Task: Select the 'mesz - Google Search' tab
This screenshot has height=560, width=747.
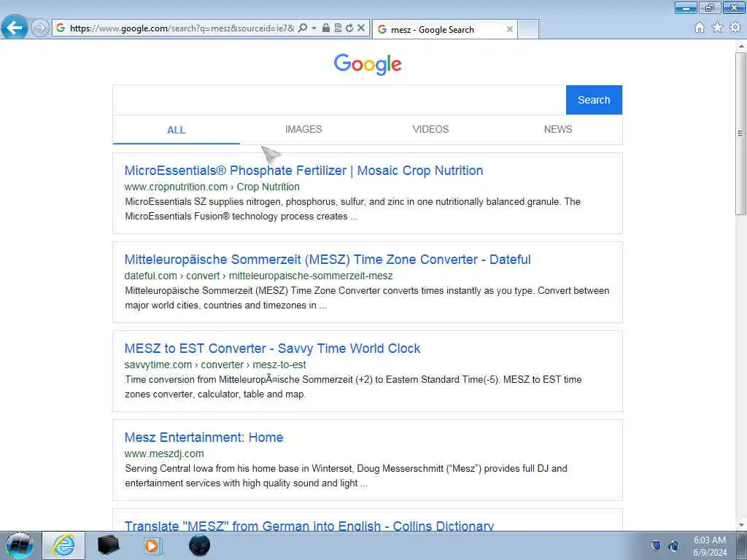Action: (444, 29)
